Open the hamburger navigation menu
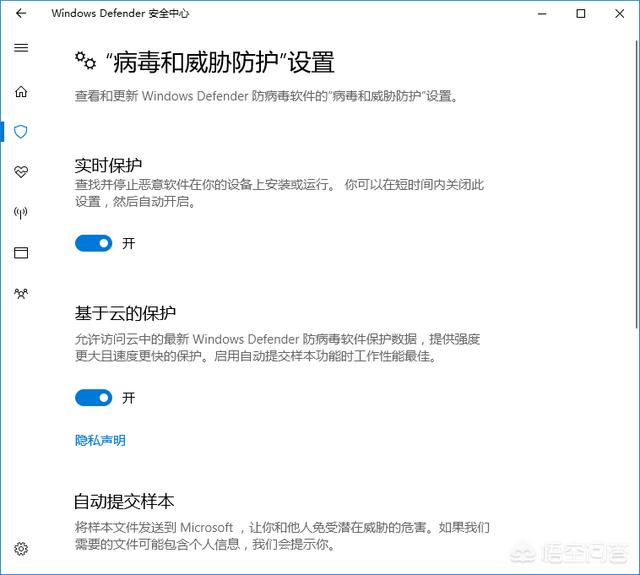Screen dimensions: 640x575 coord(21,48)
